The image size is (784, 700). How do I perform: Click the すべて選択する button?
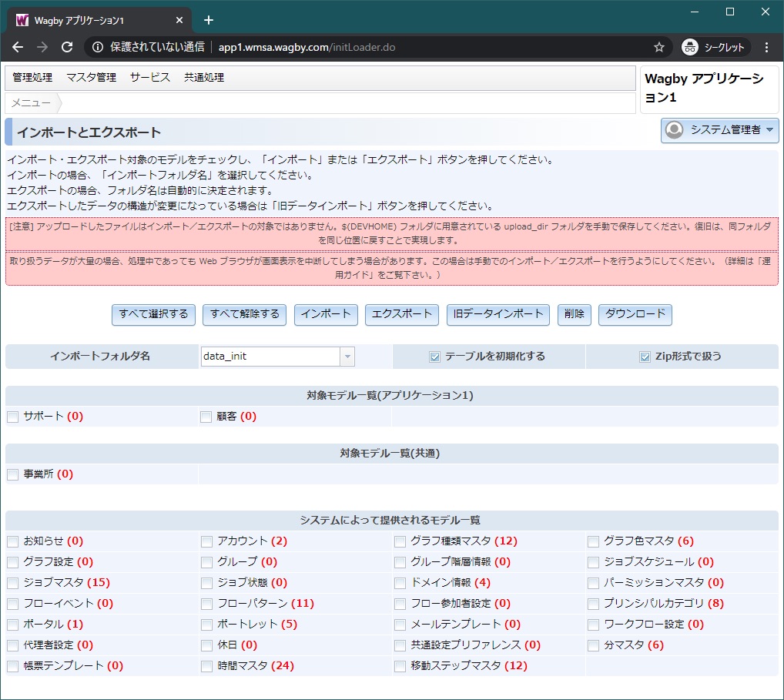click(x=153, y=314)
